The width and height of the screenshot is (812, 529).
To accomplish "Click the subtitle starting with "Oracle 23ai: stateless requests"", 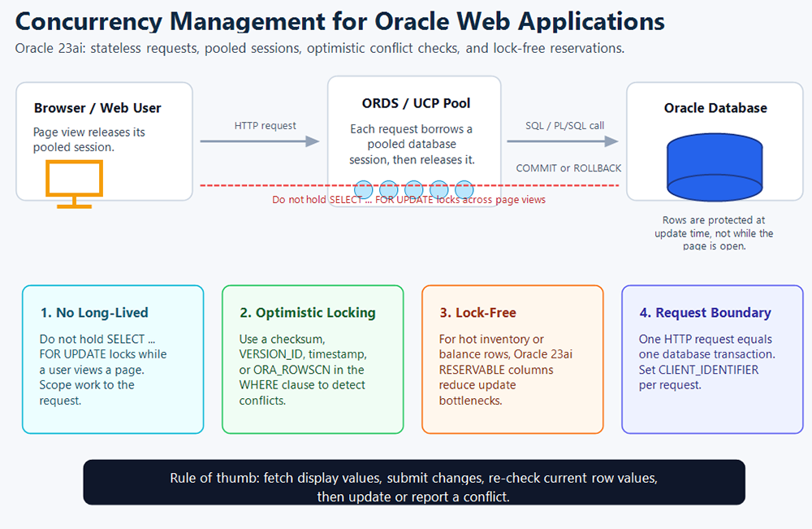I will coord(319,48).
